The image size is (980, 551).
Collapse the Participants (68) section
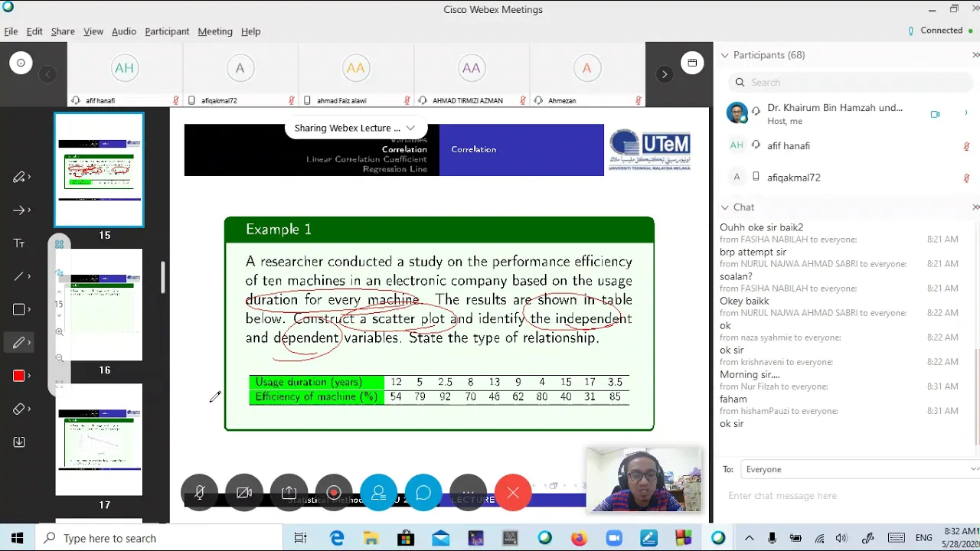(725, 55)
